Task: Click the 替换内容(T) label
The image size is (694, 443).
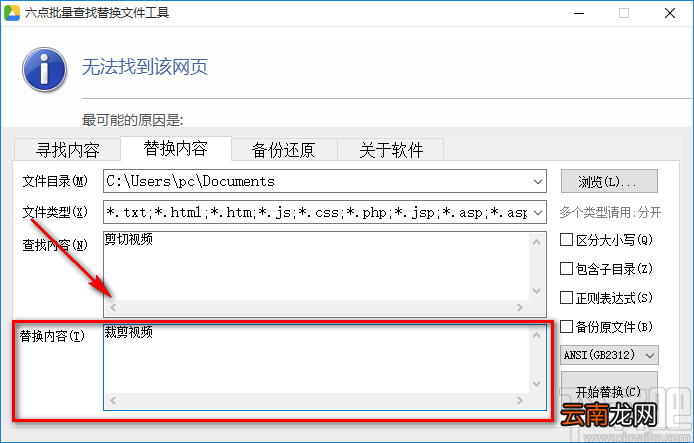Action: pos(52,336)
